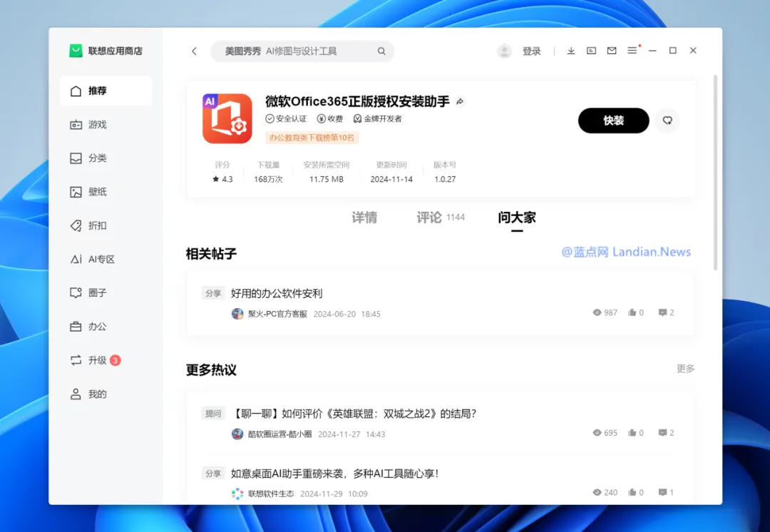Add app to favorites with heart button

point(667,121)
